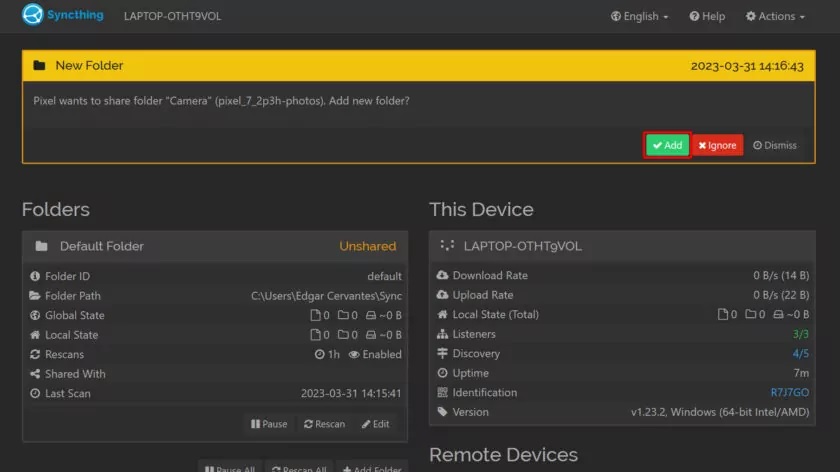Click the Global State globe icon
The width and height of the screenshot is (840, 472).
click(35, 315)
